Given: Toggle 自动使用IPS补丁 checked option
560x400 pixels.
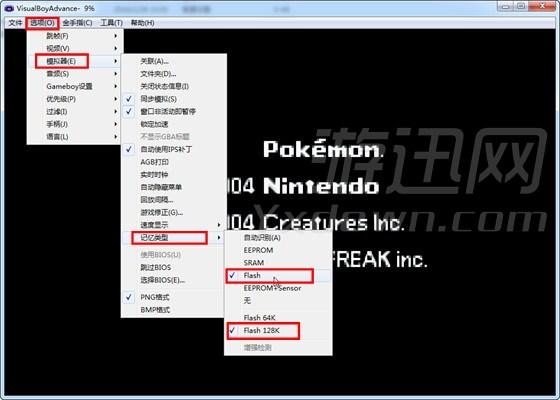Looking at the screenshot, I should pyautogui.click(x=174, y=149).
